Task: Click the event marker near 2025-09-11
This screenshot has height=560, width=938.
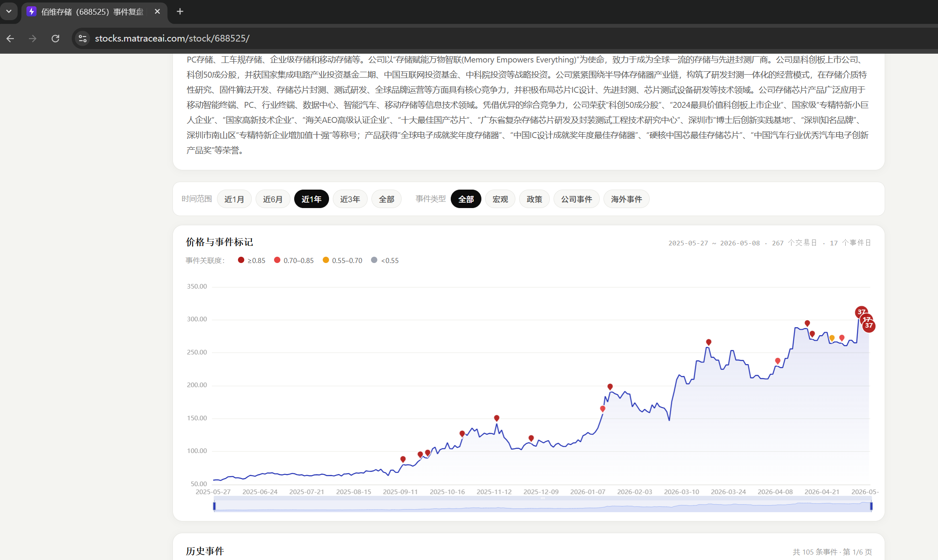Action: [x=403, y=459]
